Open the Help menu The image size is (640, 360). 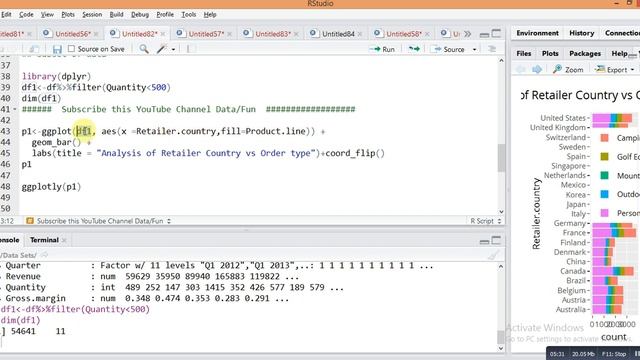pos(210,15)
